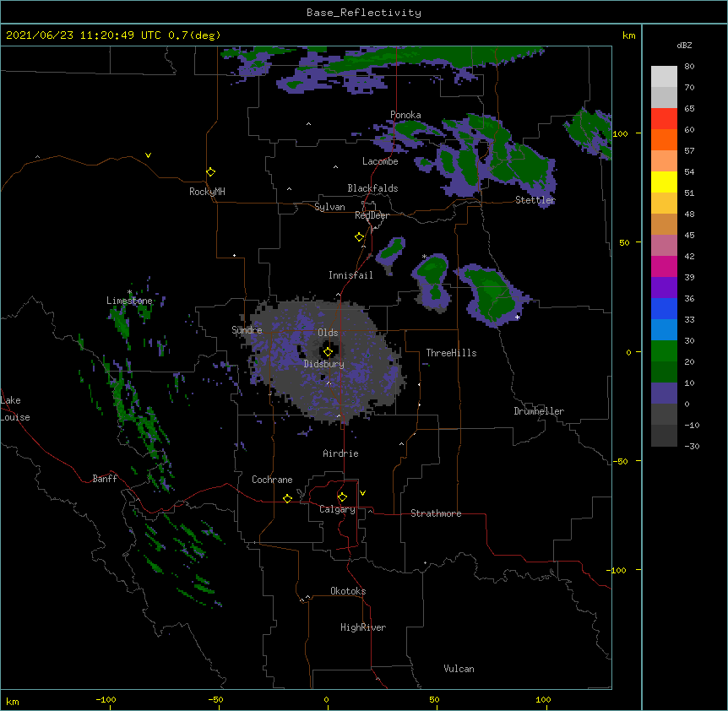
Task: Select the yellow V marker northwest of RockyMH
Action: tap(148, 155)
